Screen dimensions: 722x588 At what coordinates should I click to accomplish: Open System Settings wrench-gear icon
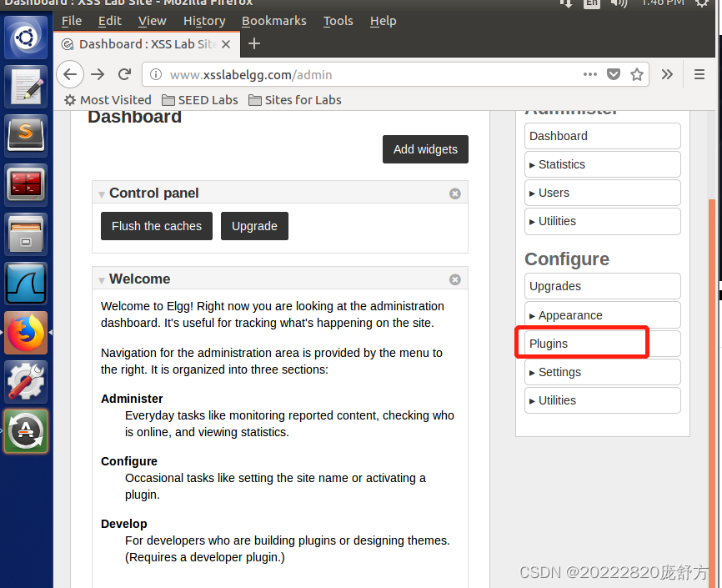tap(26, 382)
